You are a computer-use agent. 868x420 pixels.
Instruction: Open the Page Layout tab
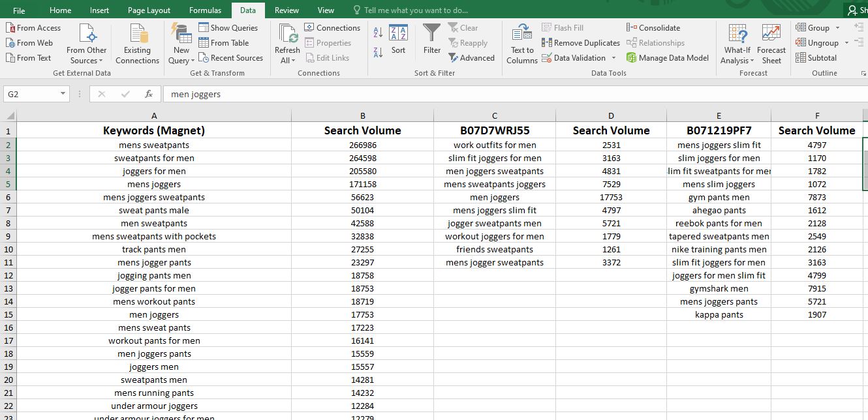149,10
